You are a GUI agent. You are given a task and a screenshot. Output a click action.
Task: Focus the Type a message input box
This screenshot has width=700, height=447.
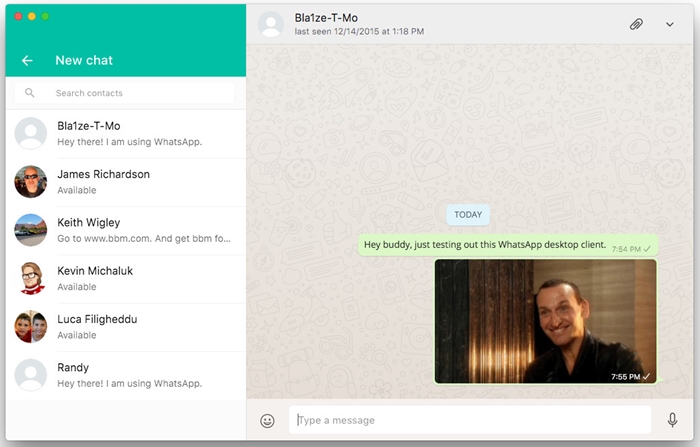pos(470,420)
